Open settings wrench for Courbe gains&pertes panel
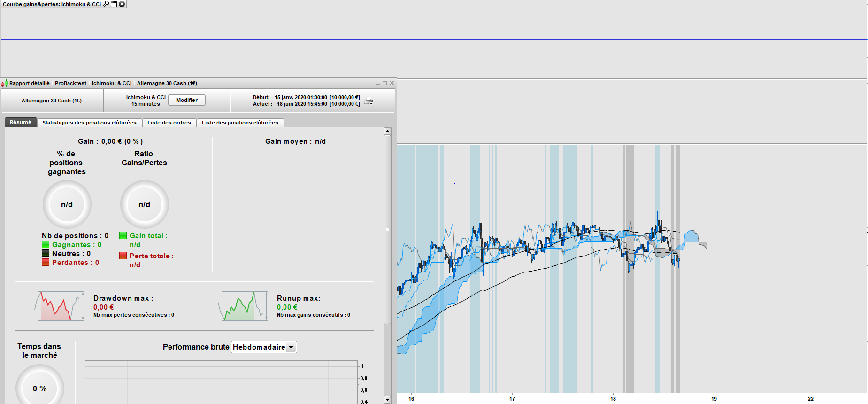Screen dimensions: 868x404 (x=106, y=4)
